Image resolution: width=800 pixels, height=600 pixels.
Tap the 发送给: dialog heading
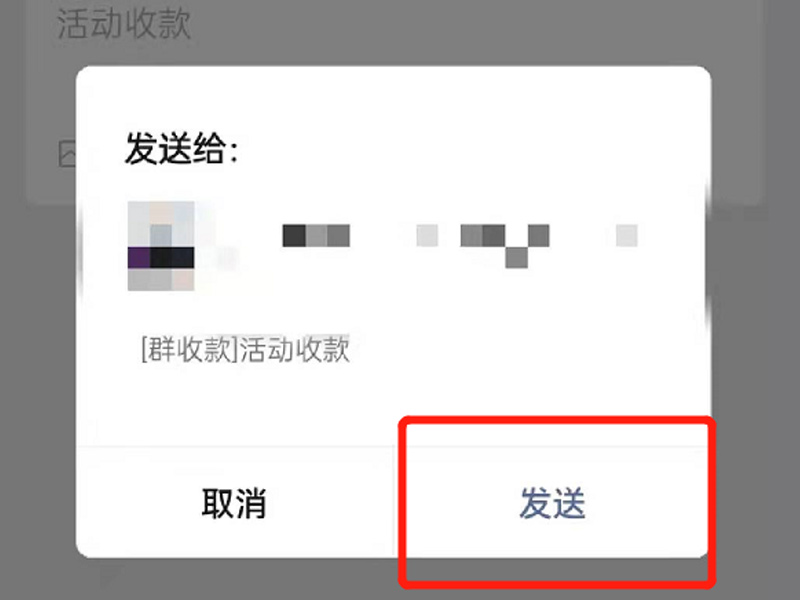pos(182,148)
